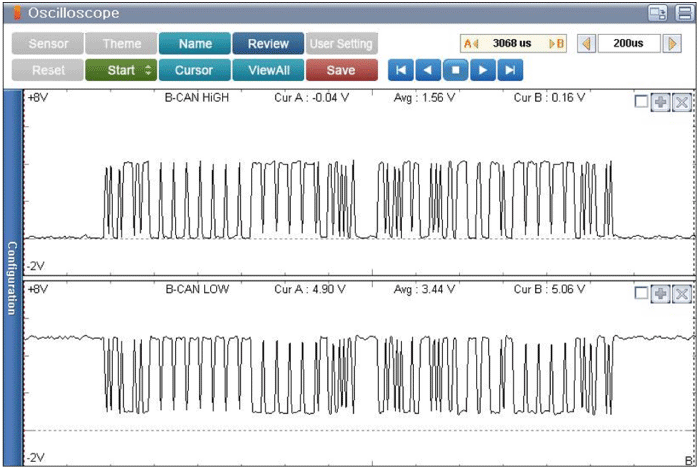Screen dimensions: 700x469
Task: Expand the Start button arrows
Action: (149, 70)
